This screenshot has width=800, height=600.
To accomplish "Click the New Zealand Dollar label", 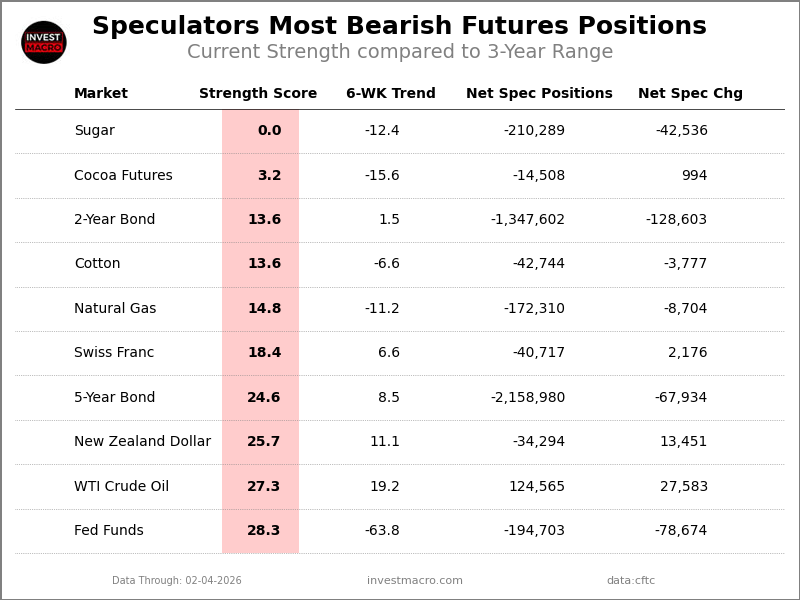I will tap(142, 442).
